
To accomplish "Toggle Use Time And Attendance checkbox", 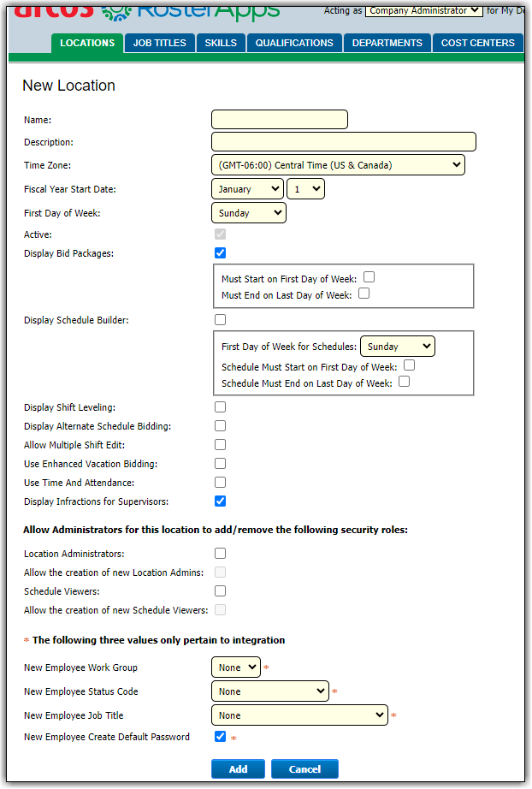I will pos(221,483).
